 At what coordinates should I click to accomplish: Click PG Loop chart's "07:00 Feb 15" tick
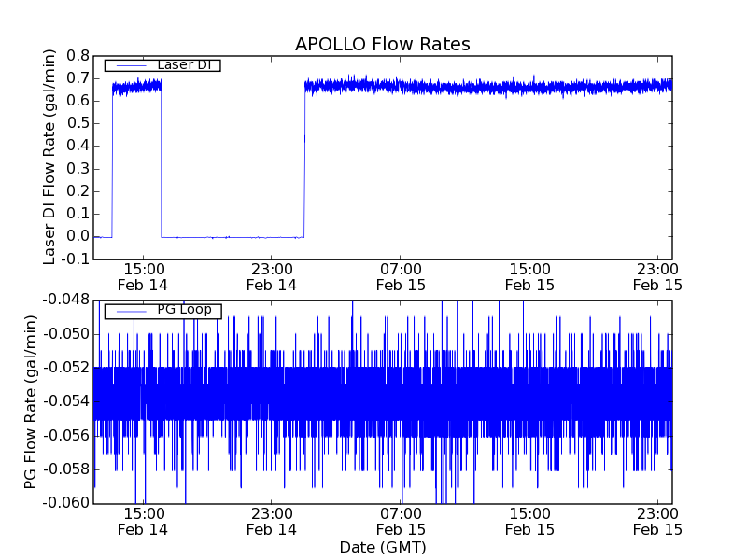[x=401, y=522]
